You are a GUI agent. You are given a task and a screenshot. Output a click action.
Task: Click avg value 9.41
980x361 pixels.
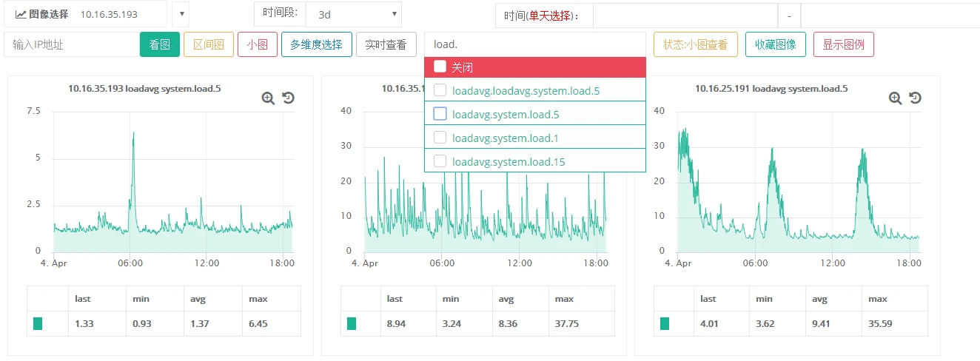coord(822,323)
